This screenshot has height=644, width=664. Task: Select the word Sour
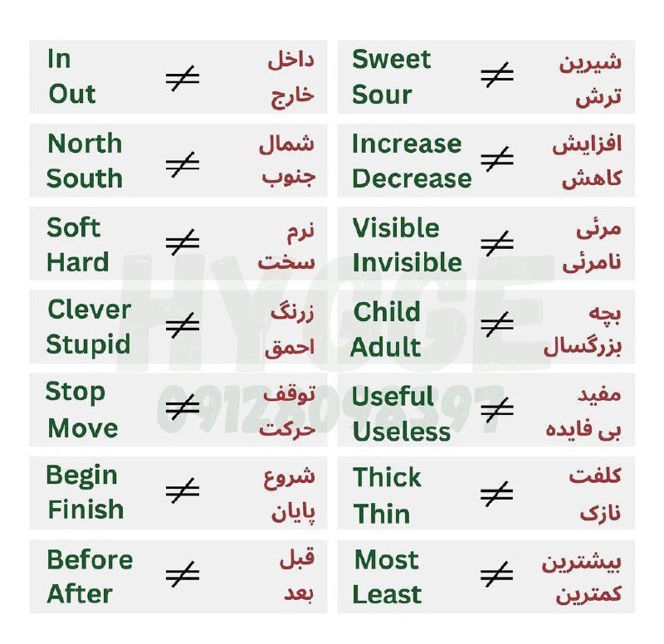(x=382, y=95)
